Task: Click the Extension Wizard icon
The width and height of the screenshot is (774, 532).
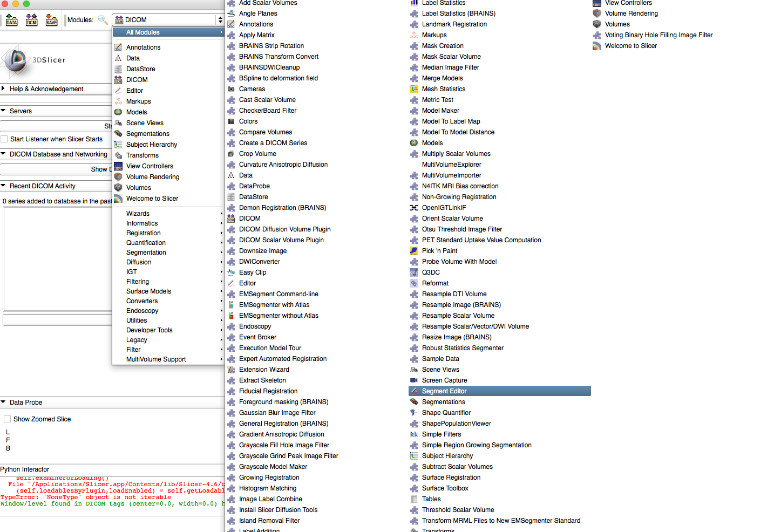Action: click(231, 370)
